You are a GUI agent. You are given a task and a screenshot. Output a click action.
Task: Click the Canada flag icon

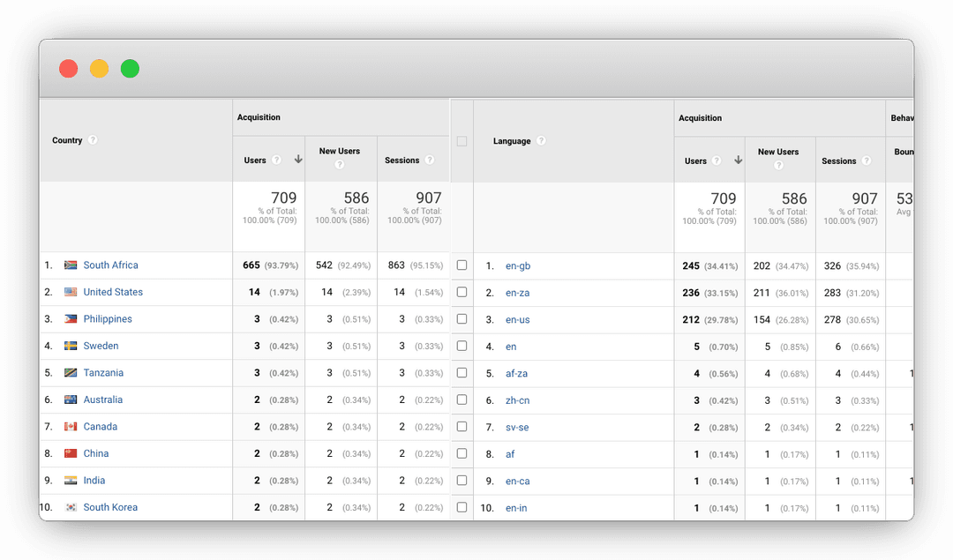point(71,426)
